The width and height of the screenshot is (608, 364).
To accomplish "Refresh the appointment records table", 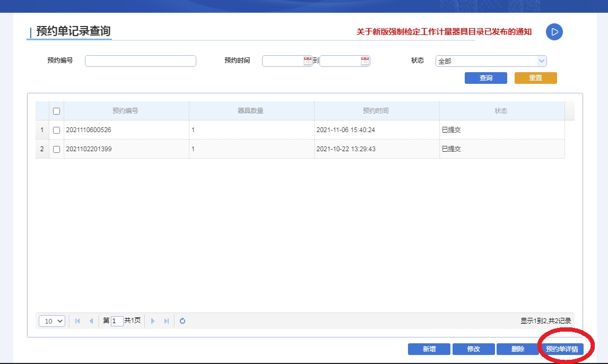I will [x=183, y=321].
